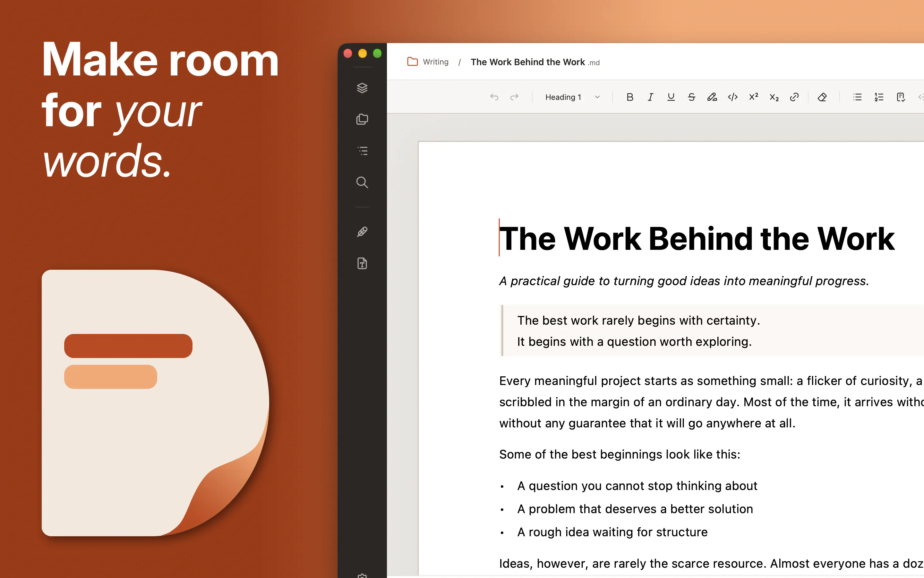Viewport: 924px width, 578px height.
Task: Open search from the sidebar magnifier
Action: pyautogui.click(x=362, y=182)
